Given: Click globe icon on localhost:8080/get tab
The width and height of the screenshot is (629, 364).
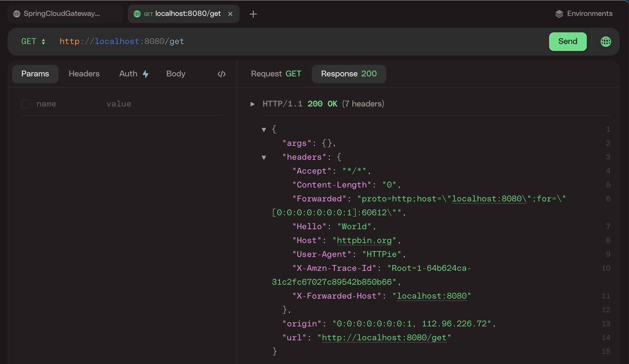Looking at the screenshot, I should point(137,14).
